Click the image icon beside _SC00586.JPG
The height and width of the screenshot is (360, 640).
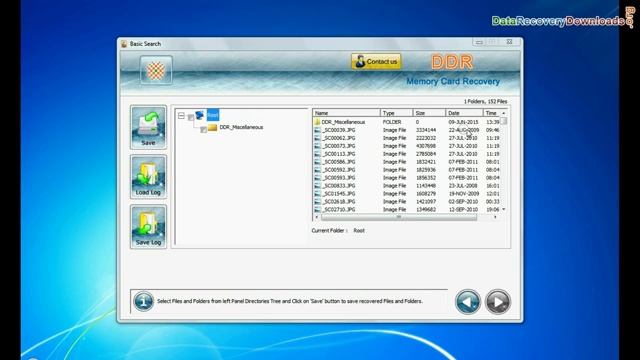tap(317, 162)
